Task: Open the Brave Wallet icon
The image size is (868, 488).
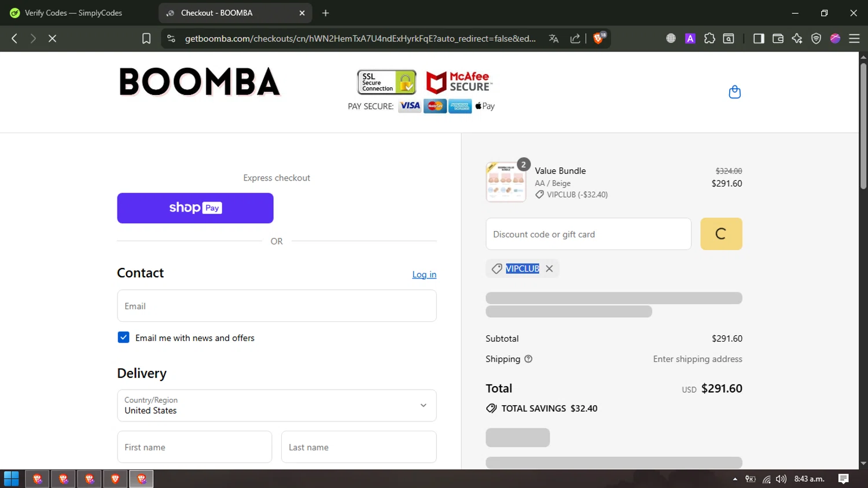Action: [778, 38]
